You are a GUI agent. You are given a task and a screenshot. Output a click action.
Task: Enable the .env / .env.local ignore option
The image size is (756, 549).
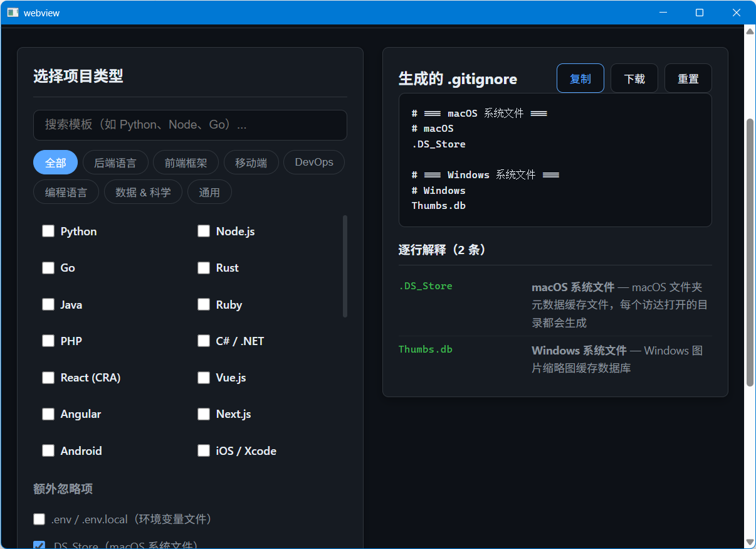click(x=39, y=519)
